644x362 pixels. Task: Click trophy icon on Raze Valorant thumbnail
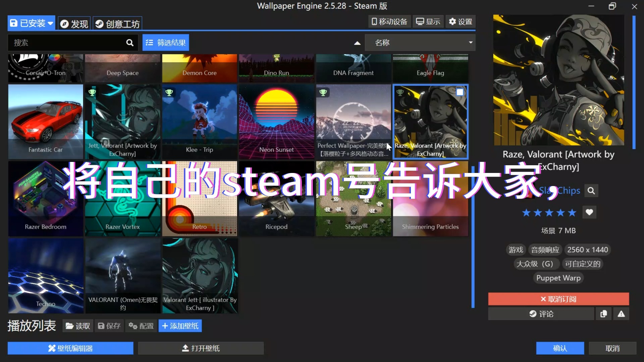pyautogui.click(x=400, y=92)
